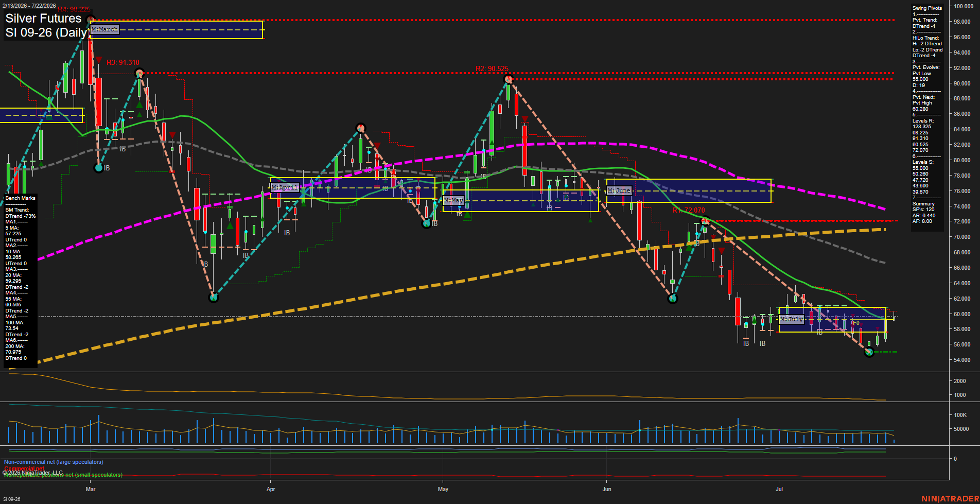This screenshot has width=980, height=504.
Task: Click the AR: 6.440 summary entry
Action: [x=924, y=216]
